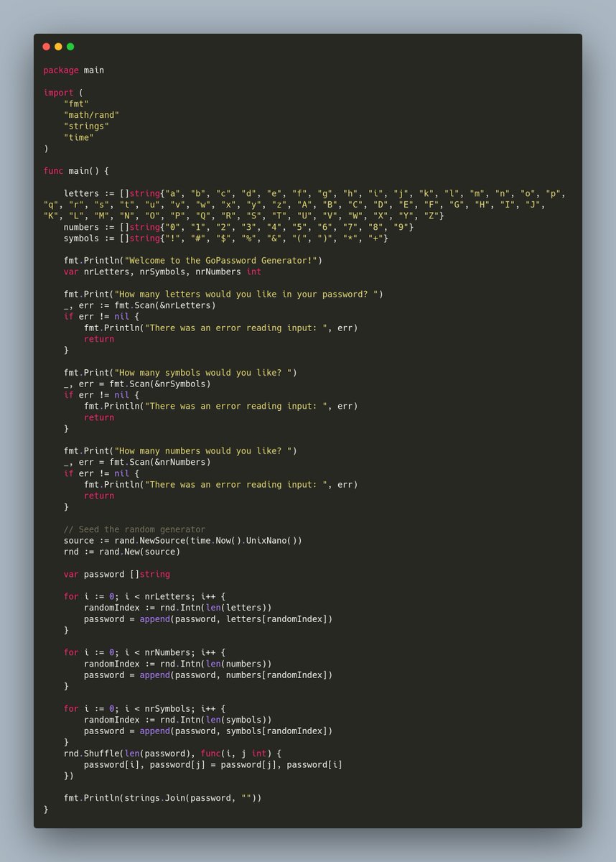This screenshot has width=616, height=862.
Task: Click the green maximize dot
Action: 70,47
